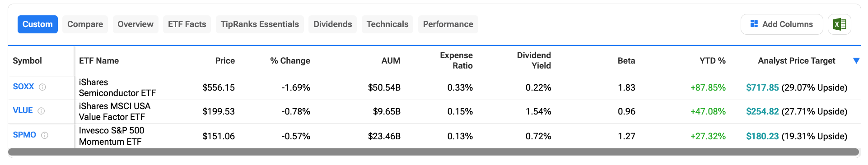Select the Custom tab

coord(37,24)
